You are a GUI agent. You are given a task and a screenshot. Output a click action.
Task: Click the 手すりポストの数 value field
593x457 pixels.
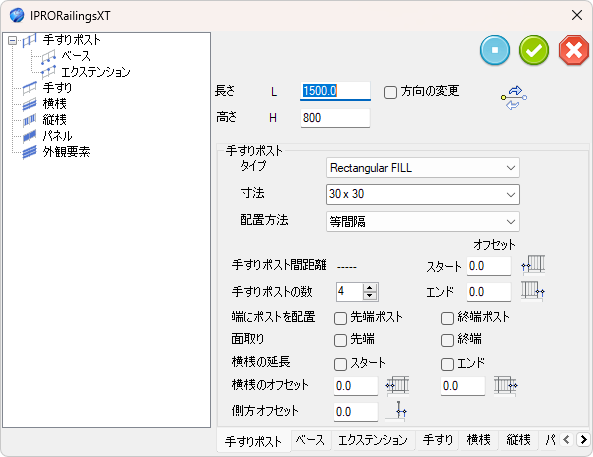tap(349, 292)
